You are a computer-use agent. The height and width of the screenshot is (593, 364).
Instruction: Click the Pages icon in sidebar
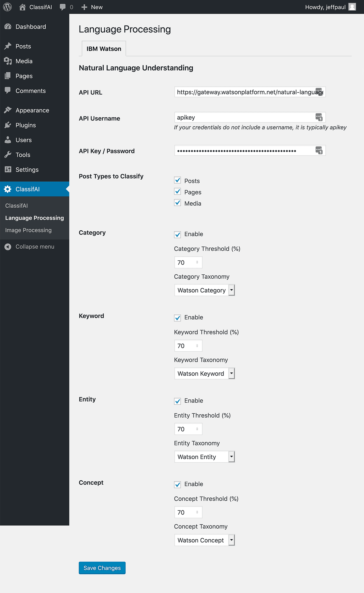pyautogui.click(x=8, y=76)
